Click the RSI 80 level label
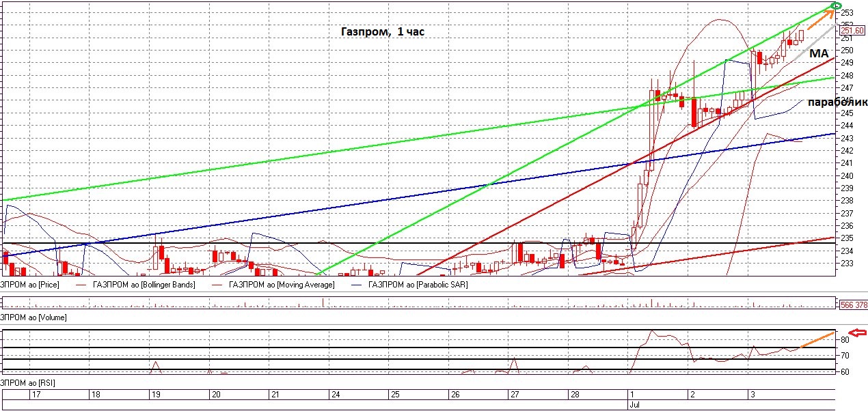 [x=845, y=339]
